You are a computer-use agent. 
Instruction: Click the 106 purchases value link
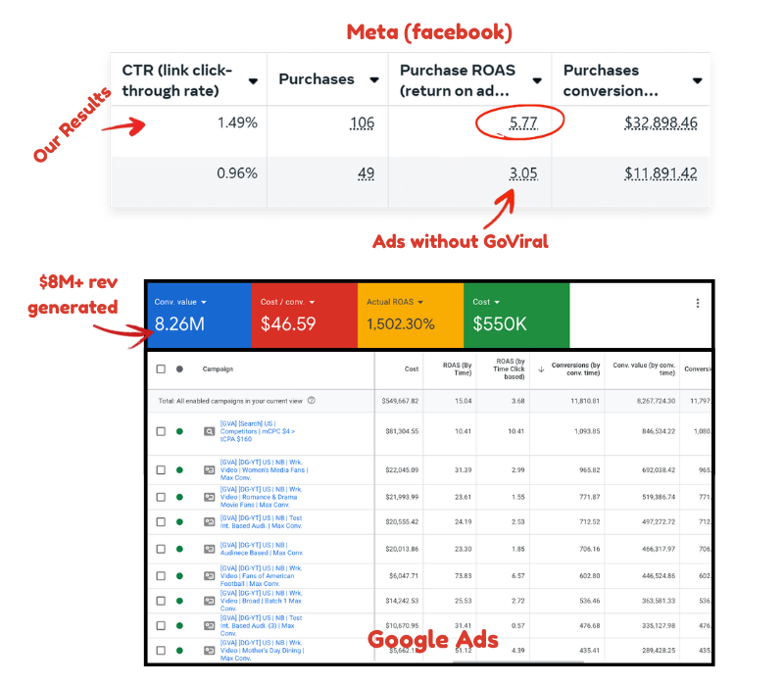coord(362,123)
